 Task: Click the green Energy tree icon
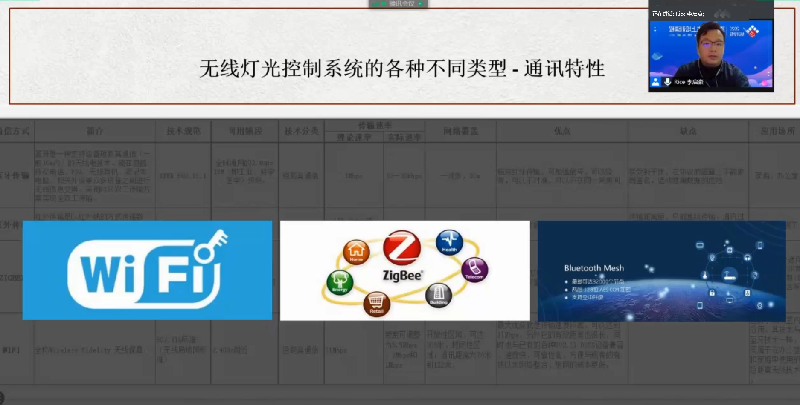[x=339, y=283]
